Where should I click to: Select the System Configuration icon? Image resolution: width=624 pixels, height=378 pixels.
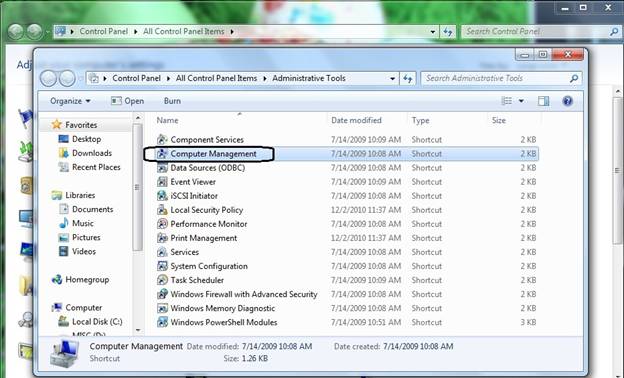point(162,266)
